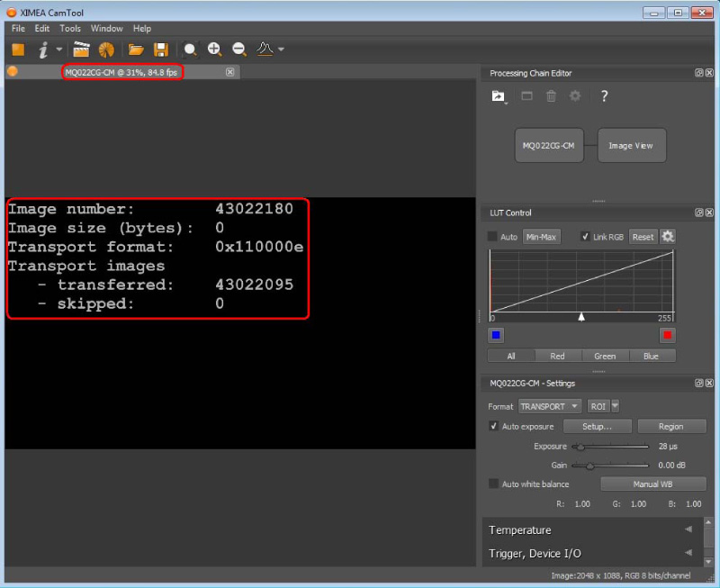This screenshot has height=588, width=720.
Task: Click the ROI button
Action: tap(598, 406)
